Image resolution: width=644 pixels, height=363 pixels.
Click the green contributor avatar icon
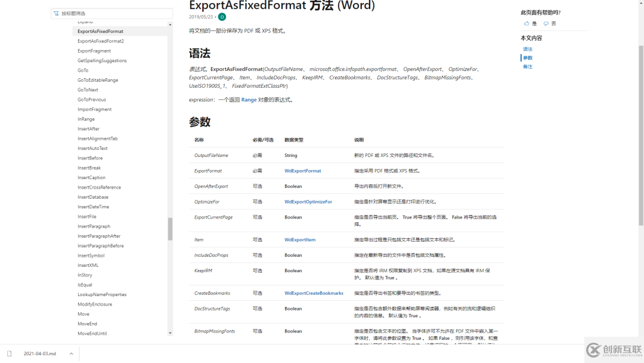coord(222,17)
